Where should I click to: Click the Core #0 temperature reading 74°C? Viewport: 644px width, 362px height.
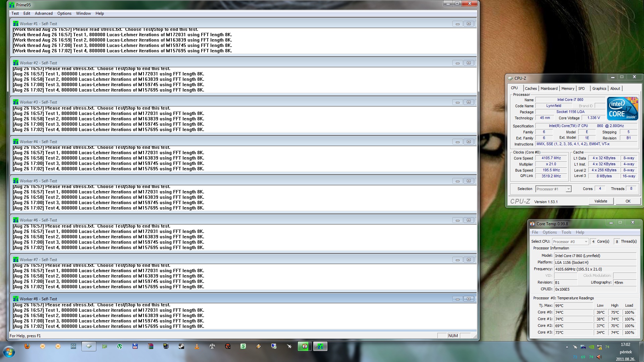[x=574, y=312]
